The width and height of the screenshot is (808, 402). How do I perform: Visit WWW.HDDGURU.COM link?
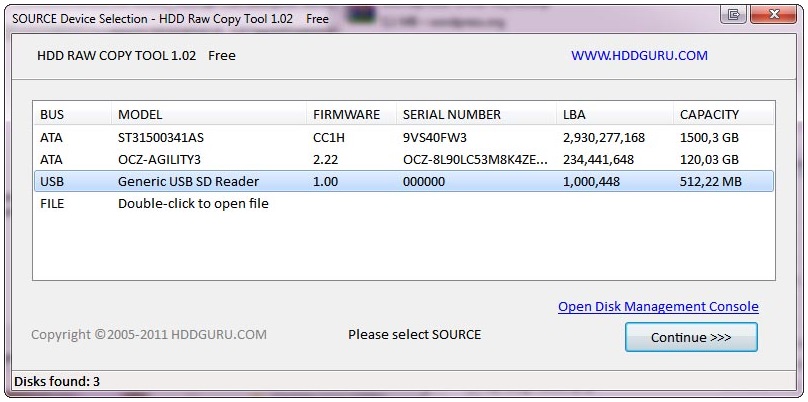click(x=639, y=56)
